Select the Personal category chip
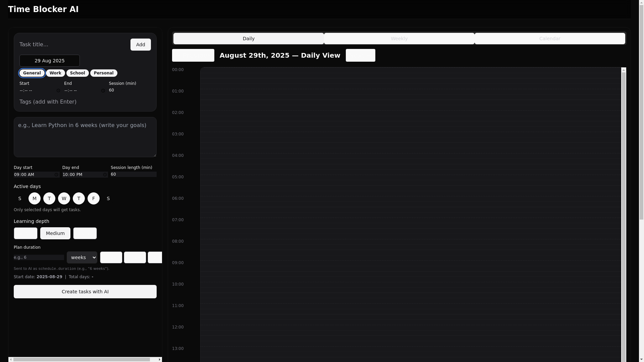Image resolution: width=644 pixels, height=362 pixels. pyautogui.click(x=104, y=73)
